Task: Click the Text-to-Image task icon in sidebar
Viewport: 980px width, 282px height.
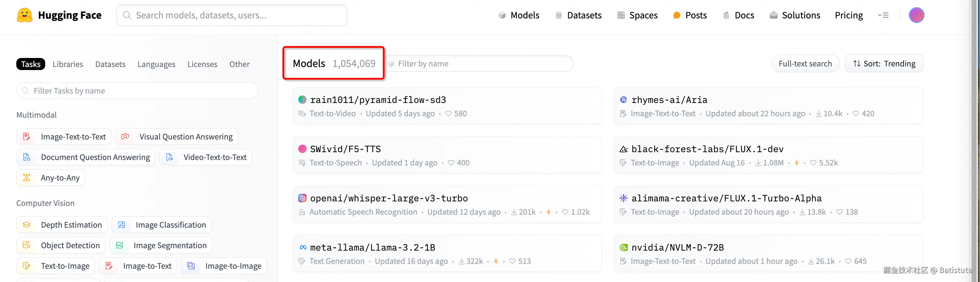Action: coord(27,266)
